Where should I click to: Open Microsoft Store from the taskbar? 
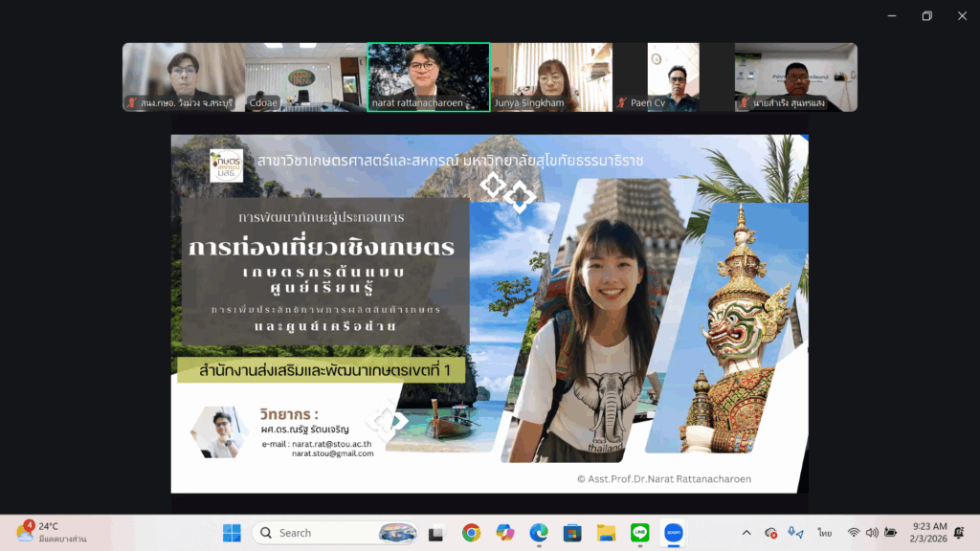[x=572, y=533]
